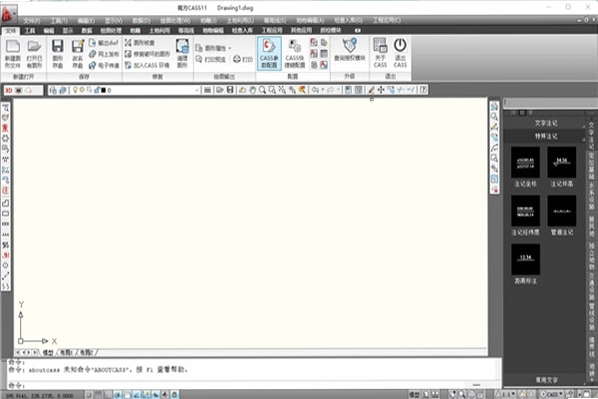Screen dimensions: 598x399
Task: Click the Open existing drawing (打开已有图形) icon
Action: tap(34, 54)
